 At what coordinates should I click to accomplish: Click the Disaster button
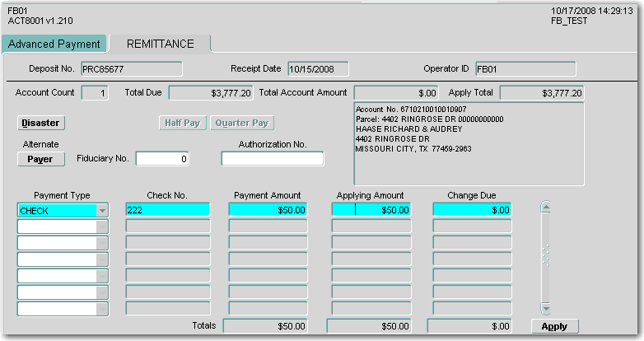tap(40, 123)
